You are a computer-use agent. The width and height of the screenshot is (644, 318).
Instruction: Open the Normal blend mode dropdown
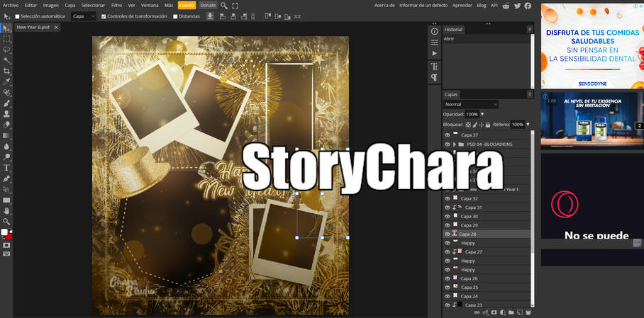coord(471,104)
